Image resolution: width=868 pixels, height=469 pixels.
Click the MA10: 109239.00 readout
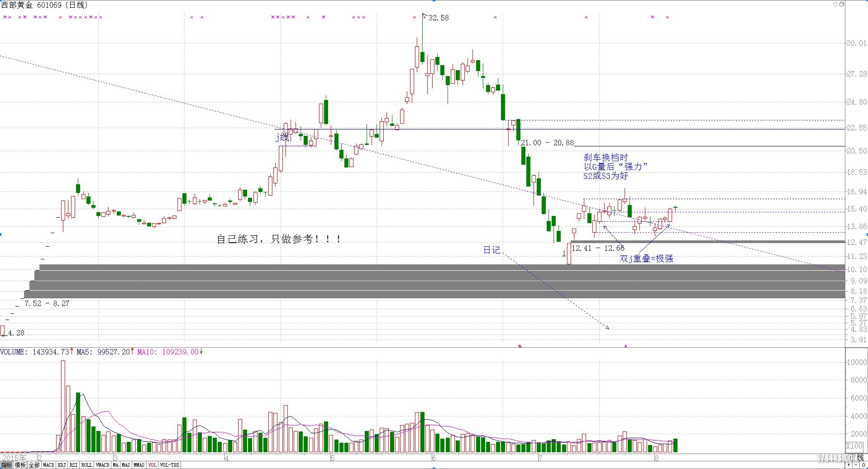[168, 352]
